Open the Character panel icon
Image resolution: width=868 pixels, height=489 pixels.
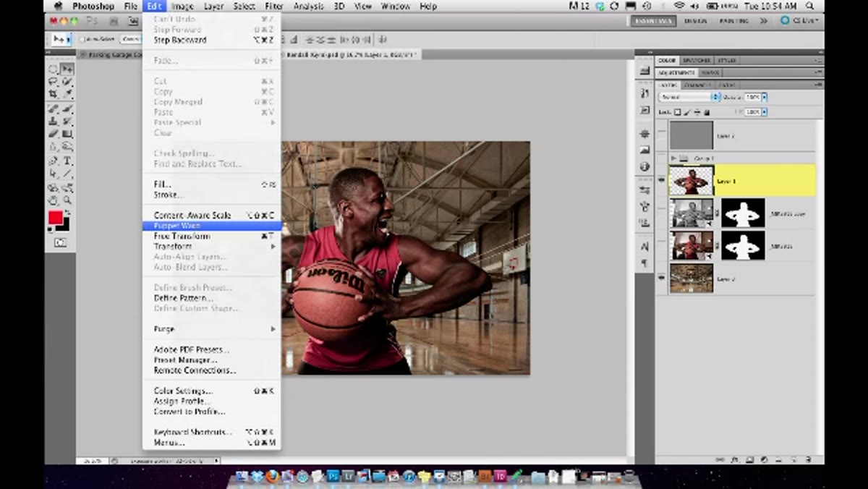point(644,246)
